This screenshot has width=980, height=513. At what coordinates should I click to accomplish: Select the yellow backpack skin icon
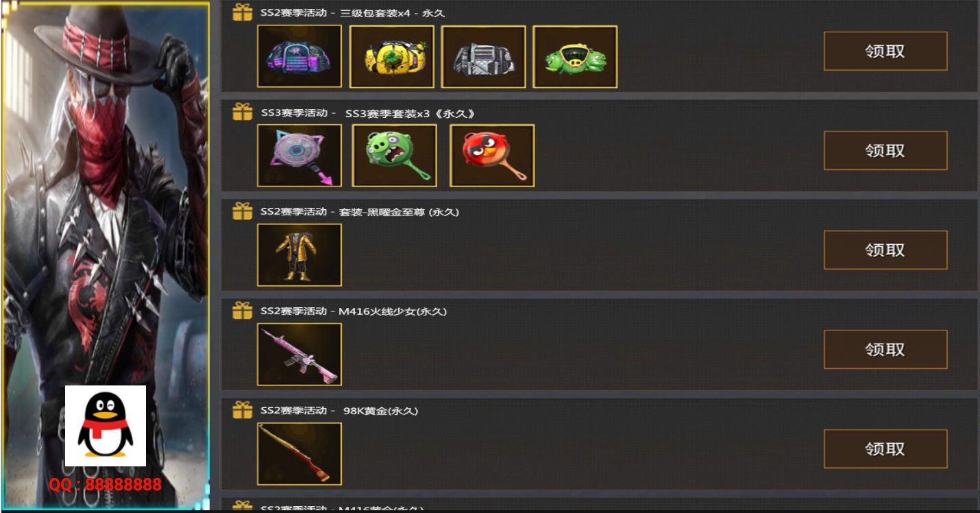pos(392,56)
